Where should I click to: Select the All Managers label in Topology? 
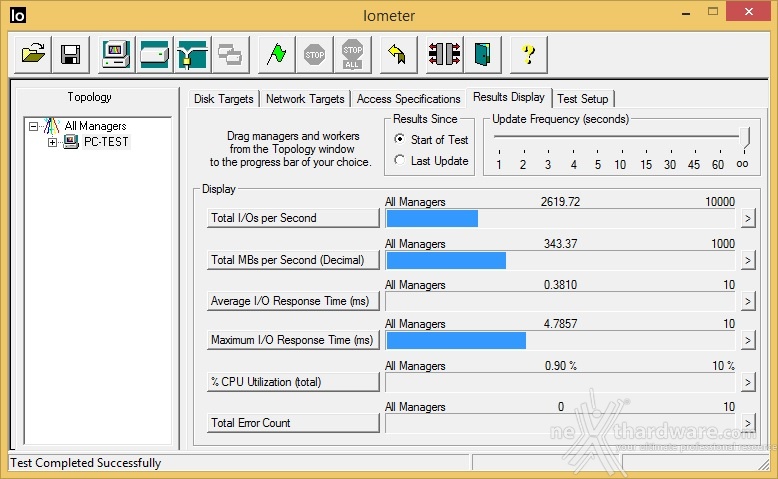95,126
